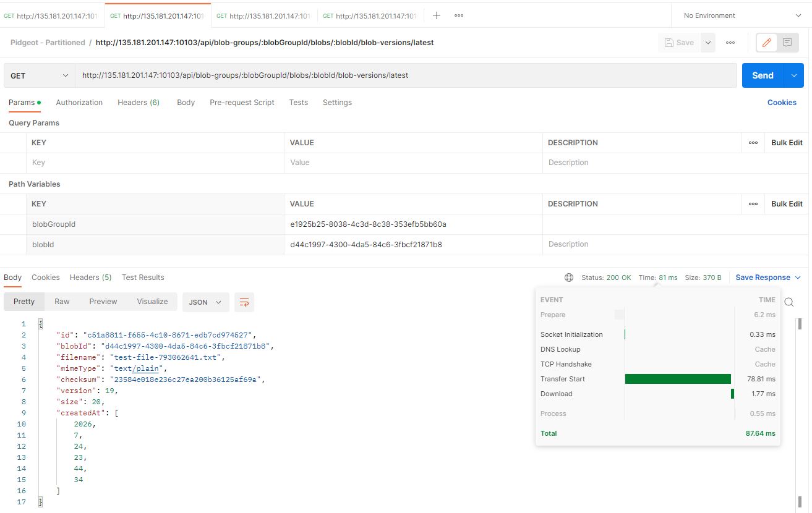Switch to the first GET request tab

[x=52, y=16]
